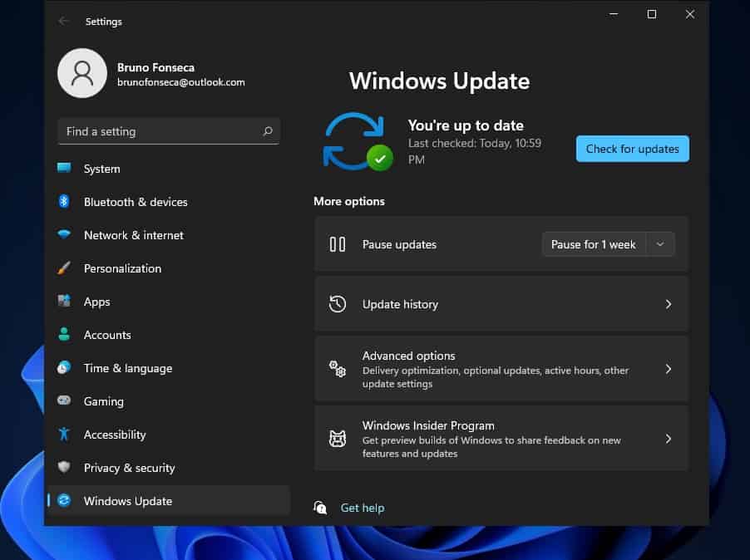Viewport: 750px width, 560px height.
Task: Close the Settings window
Action: coord(690,14)
